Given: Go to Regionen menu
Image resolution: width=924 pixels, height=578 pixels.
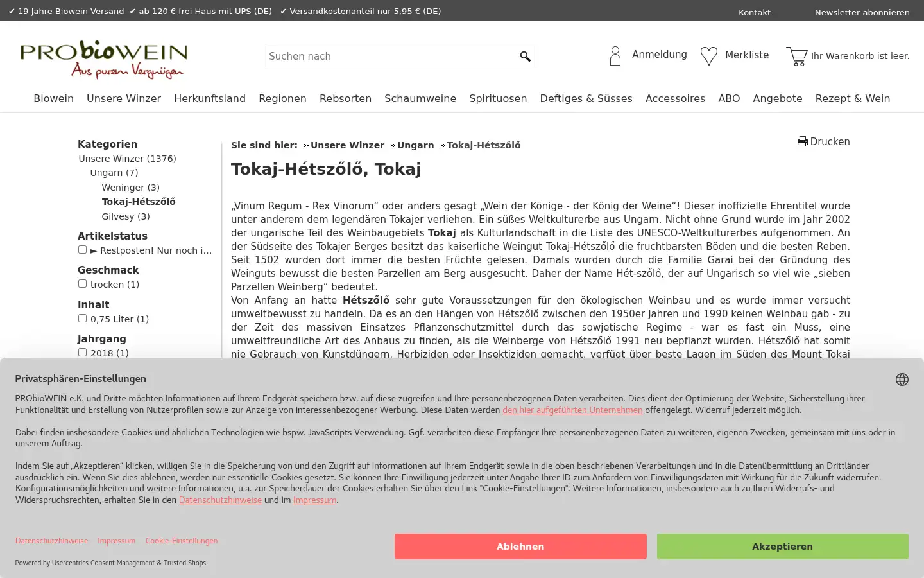Looking at the screenshot, I should tap(282, 98).
